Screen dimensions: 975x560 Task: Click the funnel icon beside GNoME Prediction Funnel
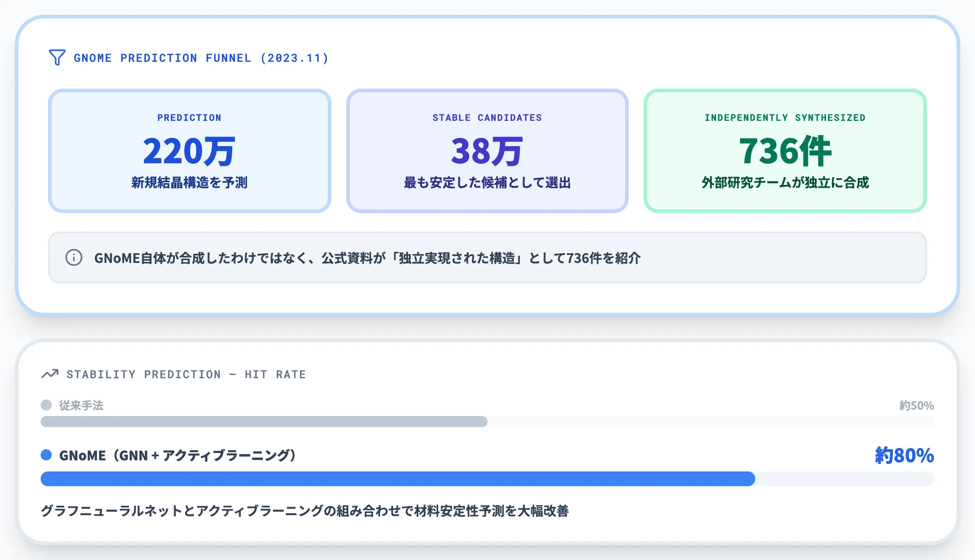[57, 58]
